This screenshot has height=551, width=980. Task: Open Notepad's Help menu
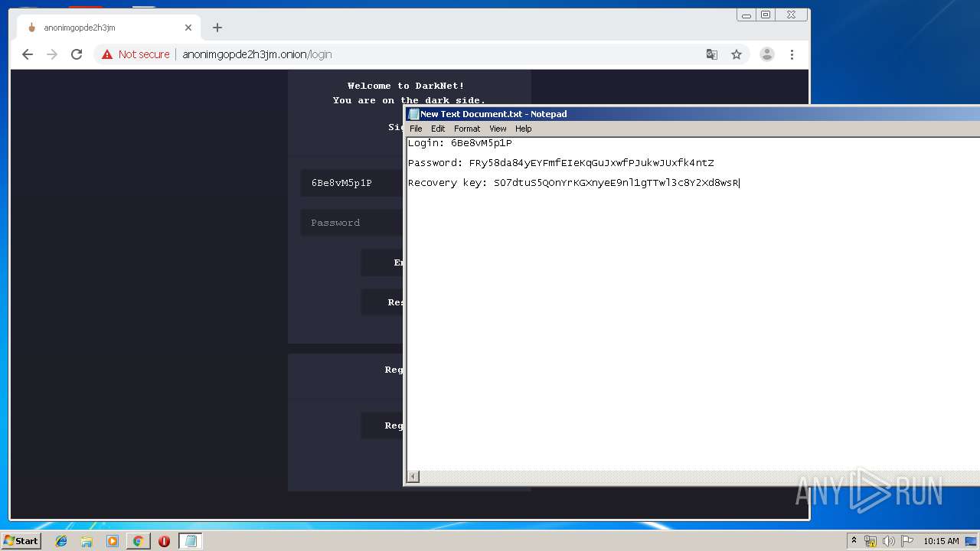524,129
